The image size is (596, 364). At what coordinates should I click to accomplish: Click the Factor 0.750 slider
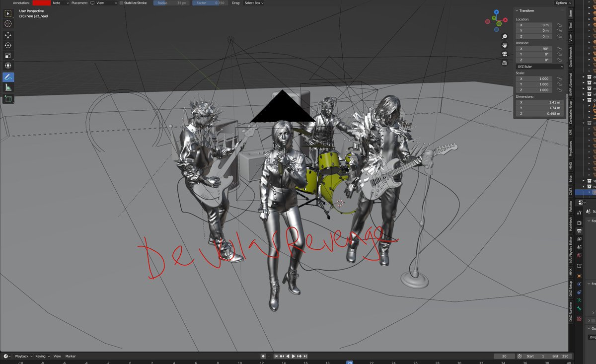click(x=210, y=3)
